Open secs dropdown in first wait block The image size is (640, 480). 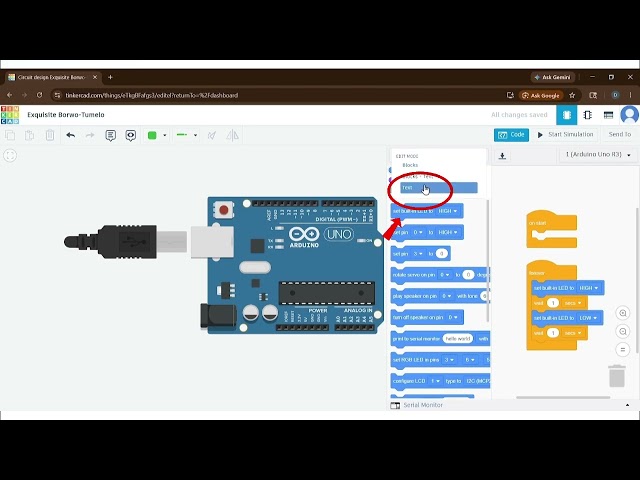tap(573, 303)
